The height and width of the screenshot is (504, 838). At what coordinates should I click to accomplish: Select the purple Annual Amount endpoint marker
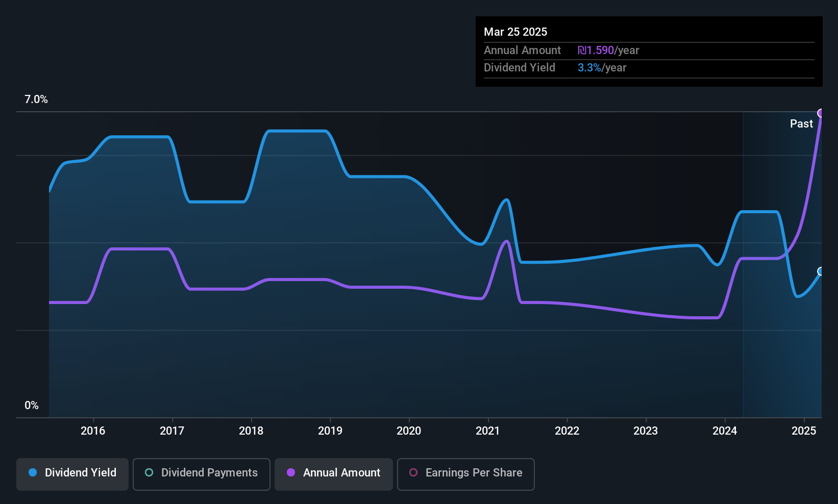pos(821,113)
